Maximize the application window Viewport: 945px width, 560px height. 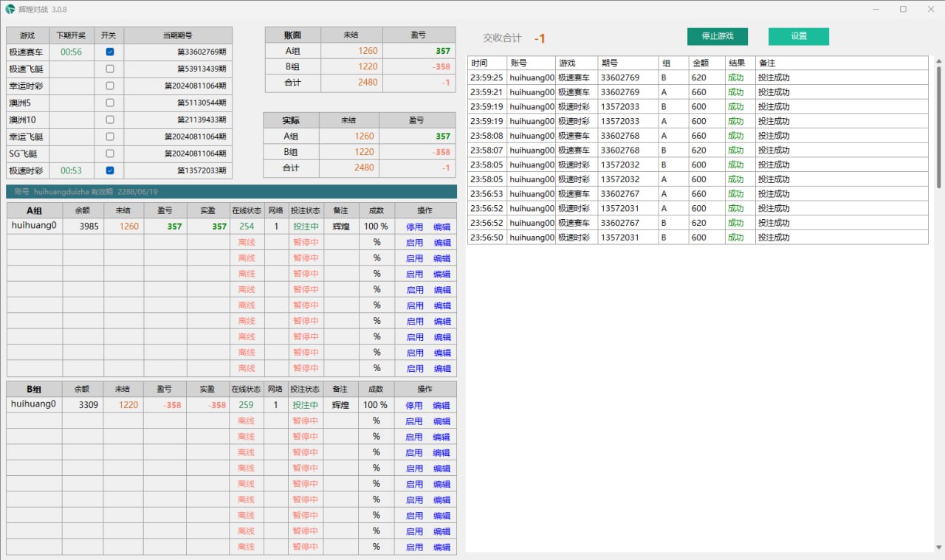tap(902, 10)
